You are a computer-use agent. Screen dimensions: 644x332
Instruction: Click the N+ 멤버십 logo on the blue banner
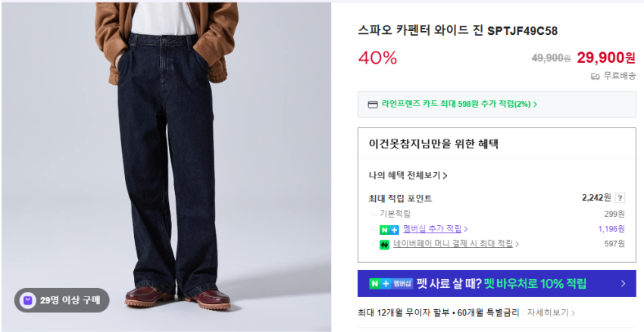coord(391,283)
